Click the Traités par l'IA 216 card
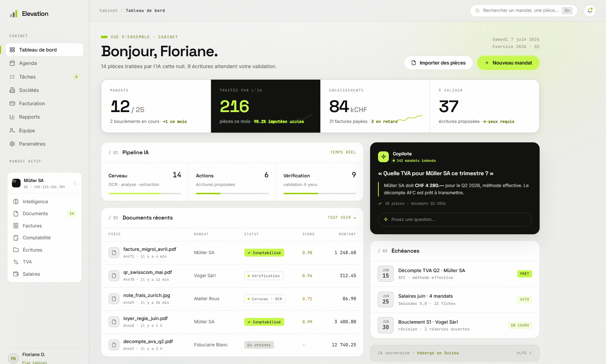This screenshot has height=364, width=606. [265, 106]
